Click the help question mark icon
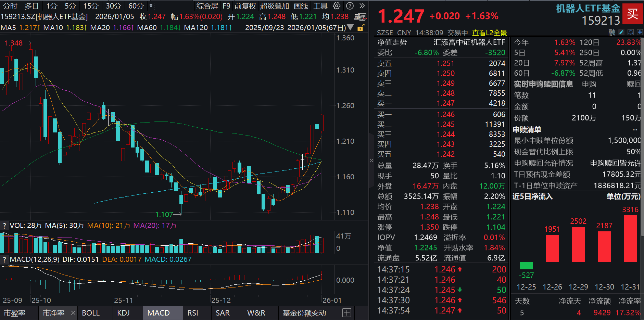Image resolution: width=644 pixels, height=320 pixels. tap(349, 6)
